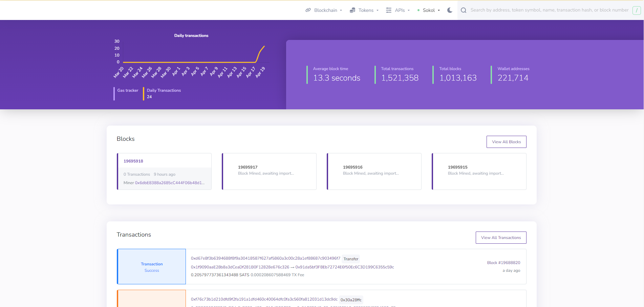Click the Sokol dropdown caret

coord(439,10)
